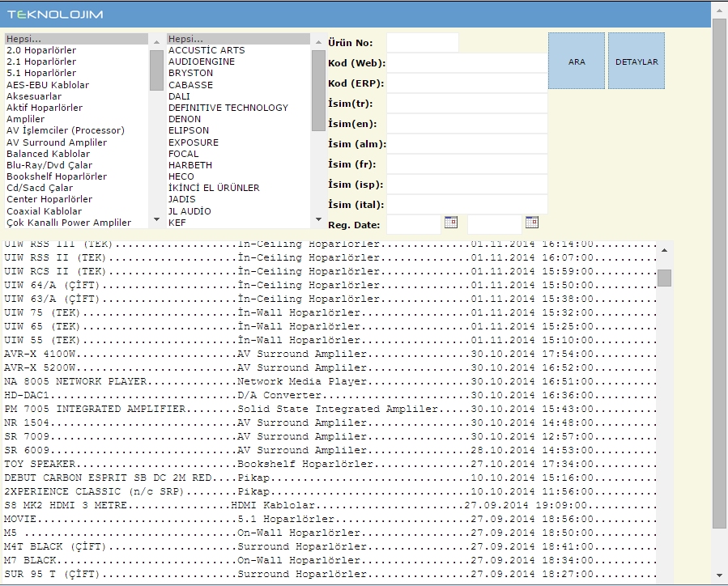This screenshot has height=586, width=728.
Task: Select BRYSTON brand
Action: tap(239, 73)
